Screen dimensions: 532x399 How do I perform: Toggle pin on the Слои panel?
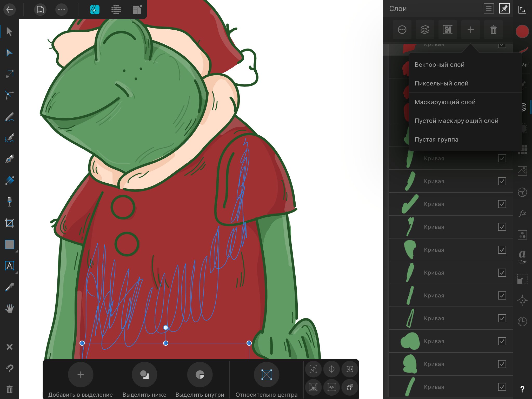coord(504,9)
